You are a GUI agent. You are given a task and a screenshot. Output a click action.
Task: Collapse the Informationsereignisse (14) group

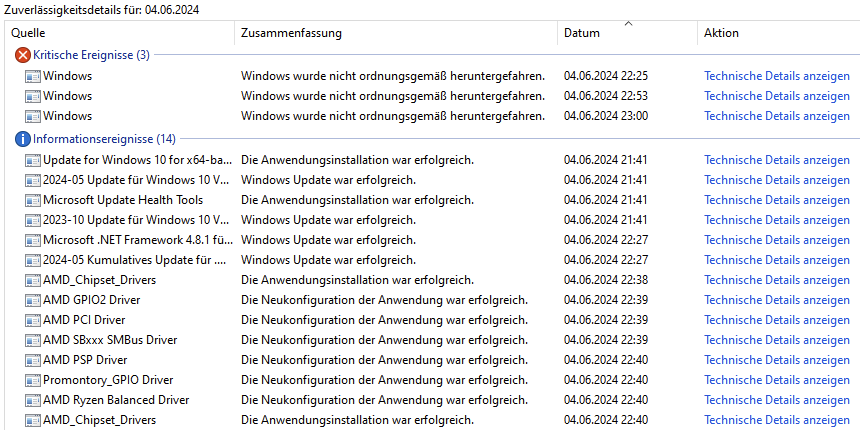point(104,139)
